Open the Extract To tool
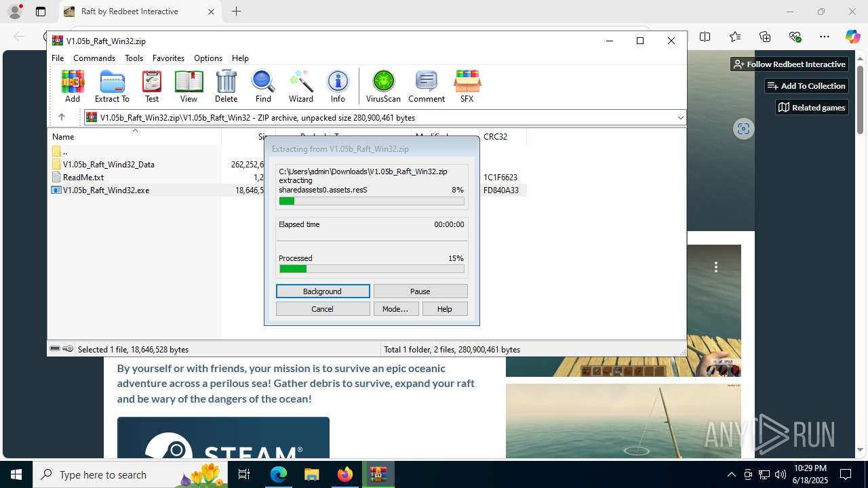This screenshot has height=488, width=868. click(112, 86)
